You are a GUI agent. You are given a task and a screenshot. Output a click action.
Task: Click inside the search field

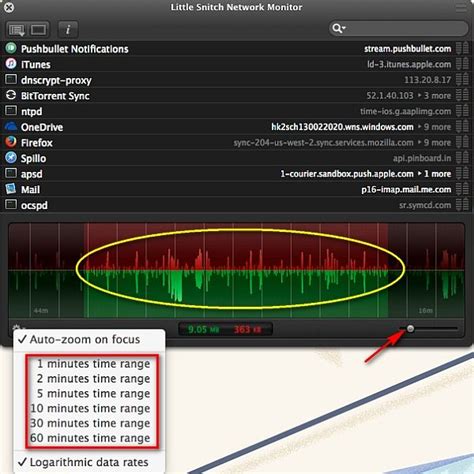pyautogui.click(x=399, y=29)
